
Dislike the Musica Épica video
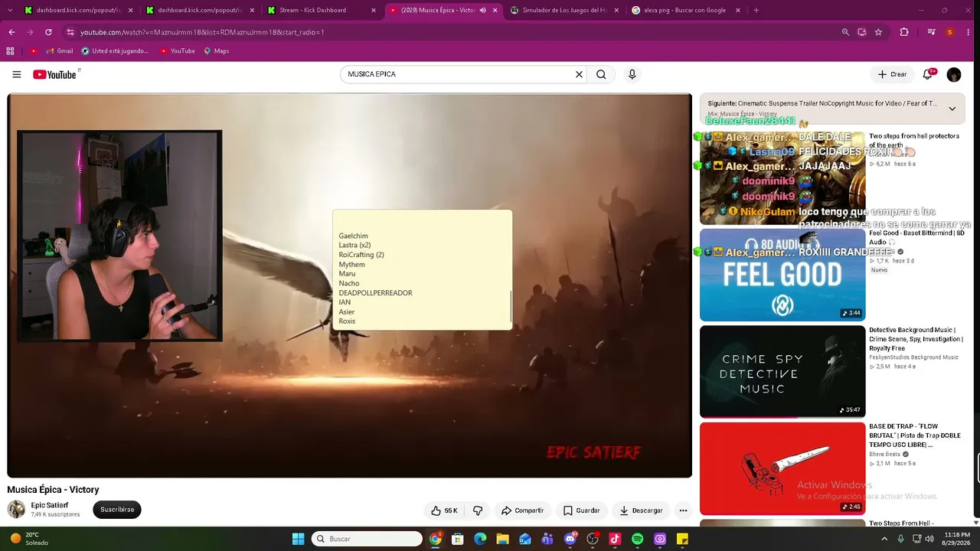pos(478,510)
